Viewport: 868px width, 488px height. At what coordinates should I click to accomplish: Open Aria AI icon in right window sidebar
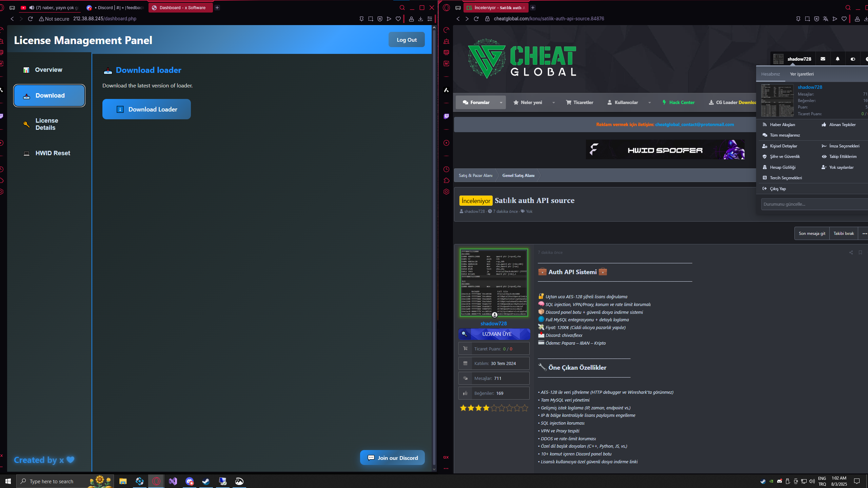coord(446,90)
